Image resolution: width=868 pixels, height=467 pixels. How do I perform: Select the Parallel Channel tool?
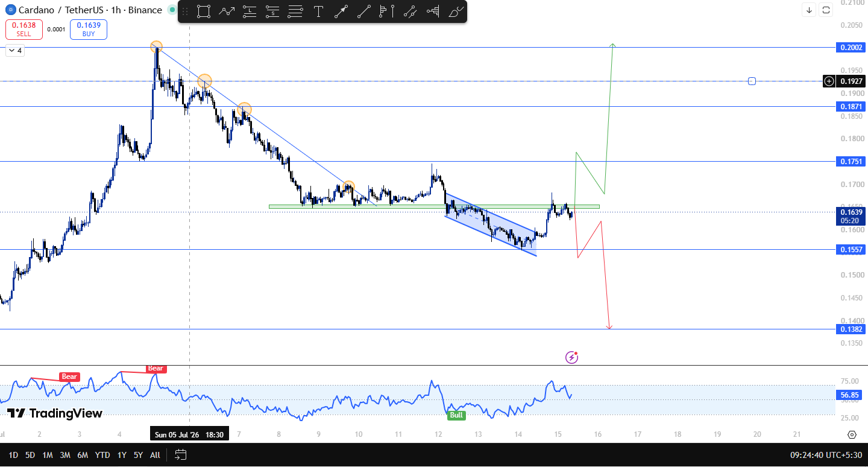point(410,11)
